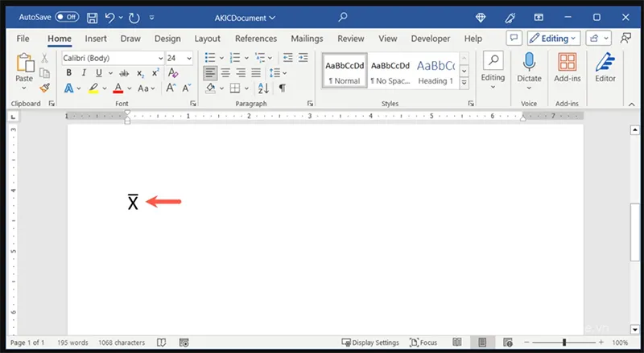The image size is (644, 353).
Task: Toggle AutoSave switch
Action: pyautogui.click(x=67, y=17)
